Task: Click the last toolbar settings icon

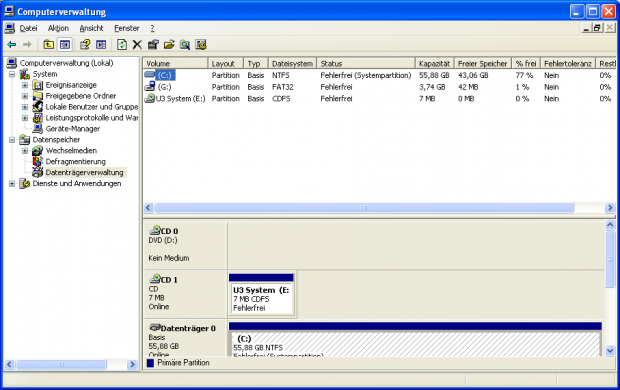Action: (x=201, y=45)
